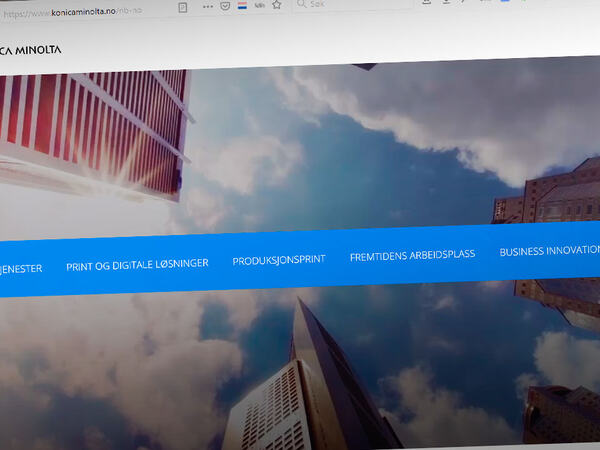
Task: Save page to Pocket
Action: click(225, 6)
